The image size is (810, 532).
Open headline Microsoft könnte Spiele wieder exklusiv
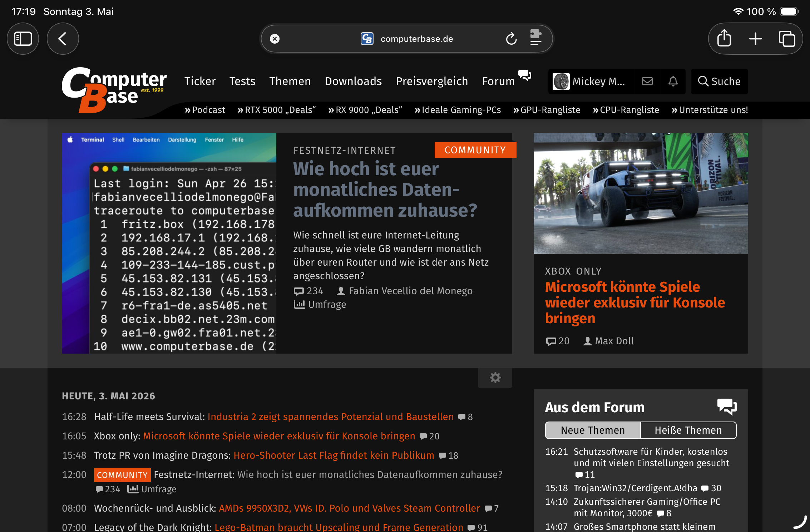(635, 302)
